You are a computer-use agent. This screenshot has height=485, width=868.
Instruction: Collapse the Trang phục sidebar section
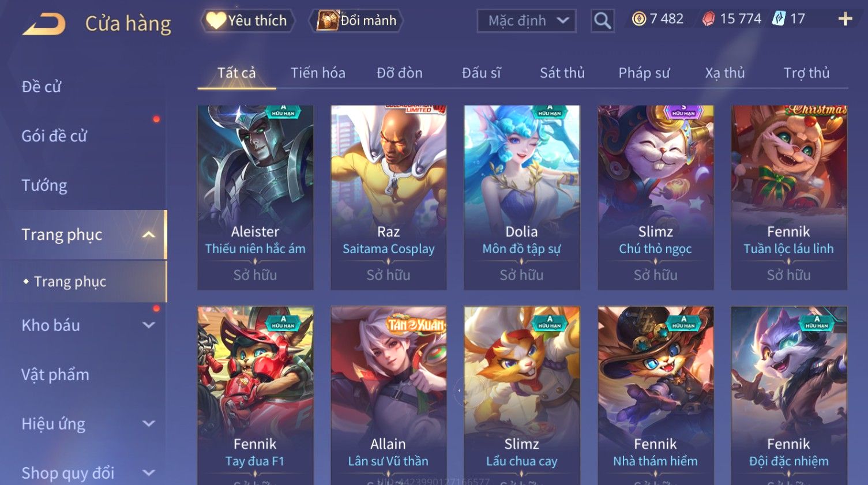pyautogui.click(x=149, y=235)
